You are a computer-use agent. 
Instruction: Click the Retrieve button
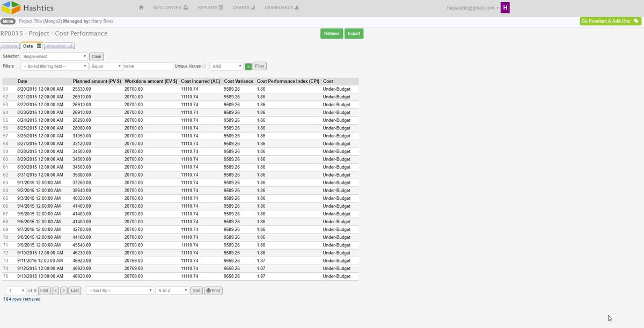point(332,33)
